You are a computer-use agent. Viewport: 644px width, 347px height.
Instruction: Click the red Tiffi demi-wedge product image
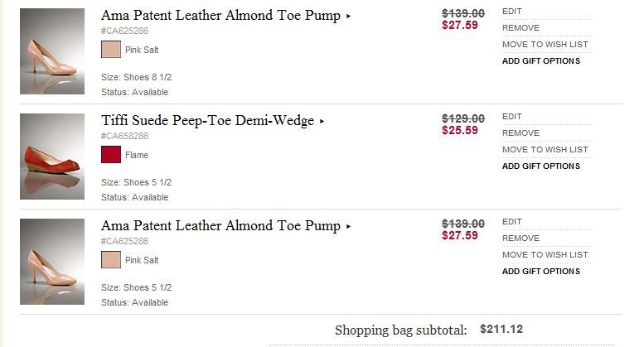(x=52, y=157)
